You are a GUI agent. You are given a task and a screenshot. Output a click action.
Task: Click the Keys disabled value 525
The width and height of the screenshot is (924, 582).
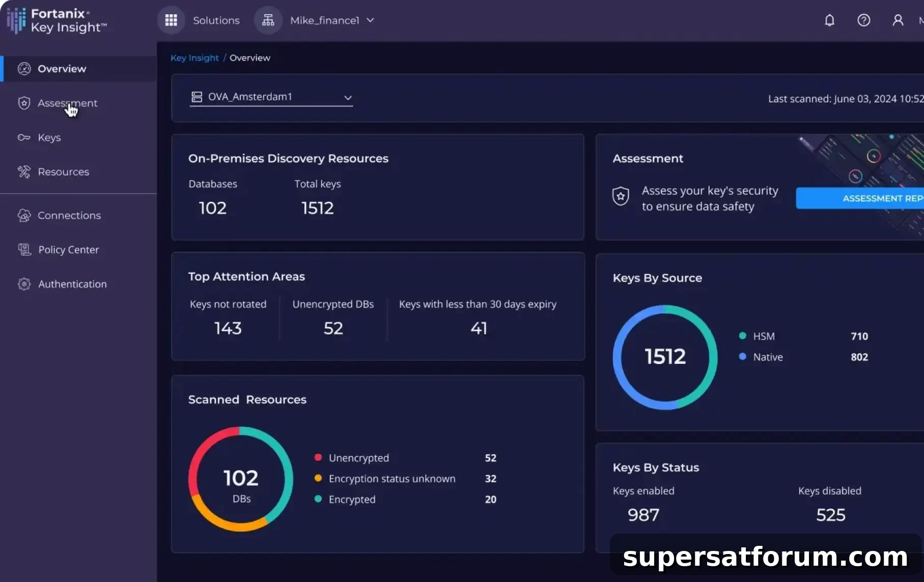[x=831, y=515]
